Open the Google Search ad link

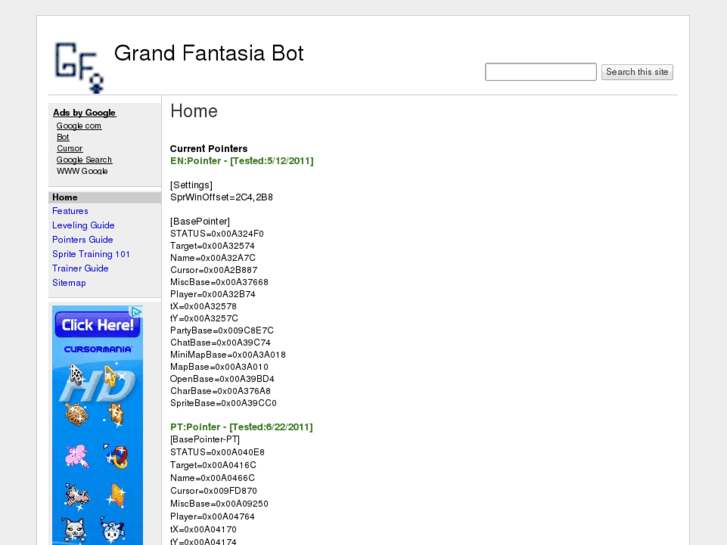tap(84, 160)
